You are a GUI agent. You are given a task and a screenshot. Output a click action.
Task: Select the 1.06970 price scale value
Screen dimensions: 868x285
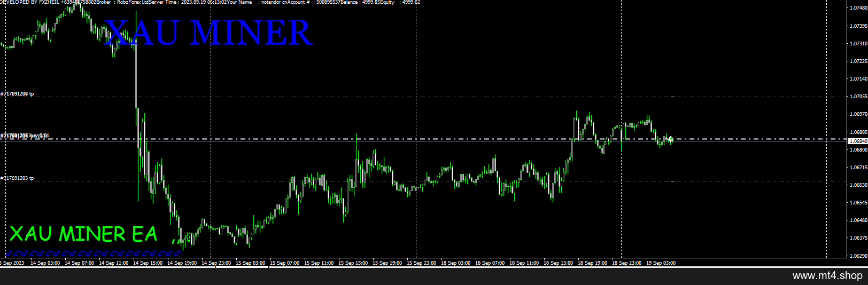pos(858,114)
